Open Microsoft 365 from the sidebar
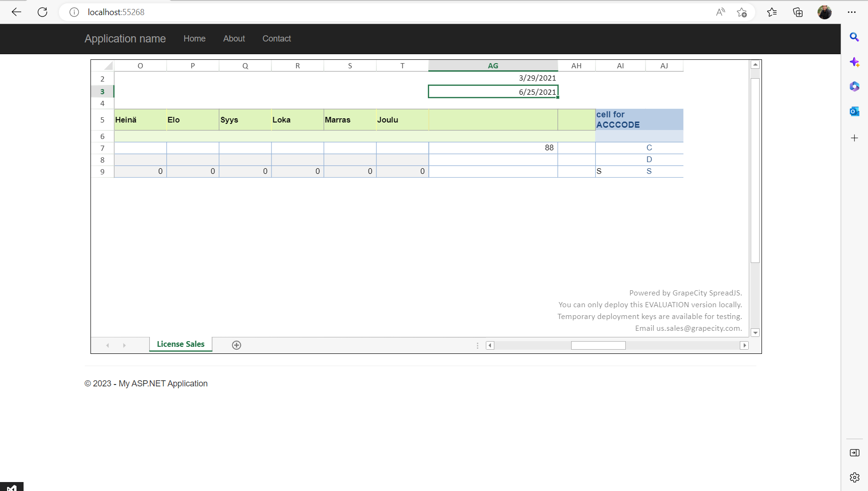This screenshot has width=868, height=491. pos(854,87)
